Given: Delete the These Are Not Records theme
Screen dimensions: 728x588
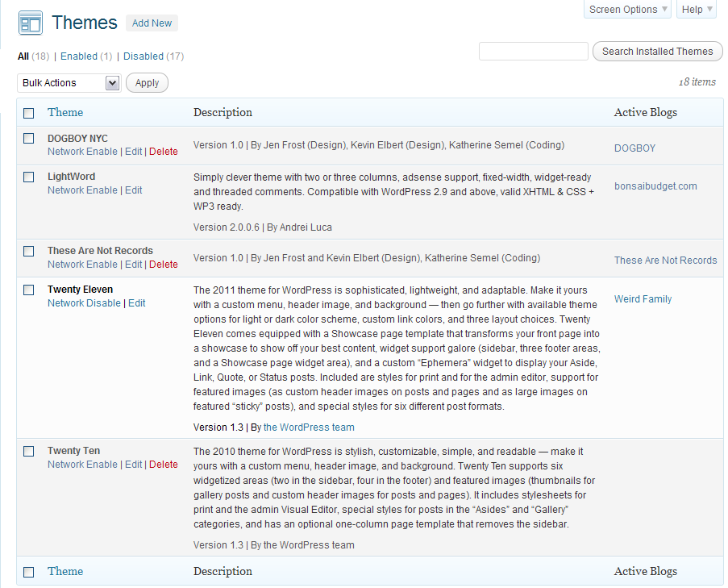Looking at the screenshot, I should (x=164, y=265).
